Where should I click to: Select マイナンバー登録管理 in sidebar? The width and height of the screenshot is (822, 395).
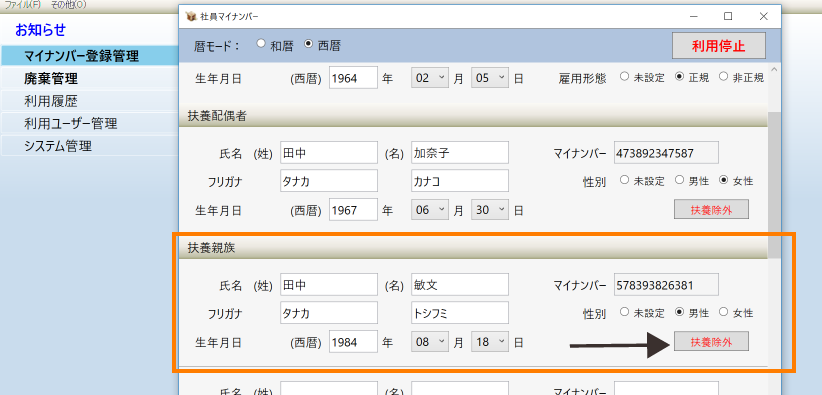(90, 56)
